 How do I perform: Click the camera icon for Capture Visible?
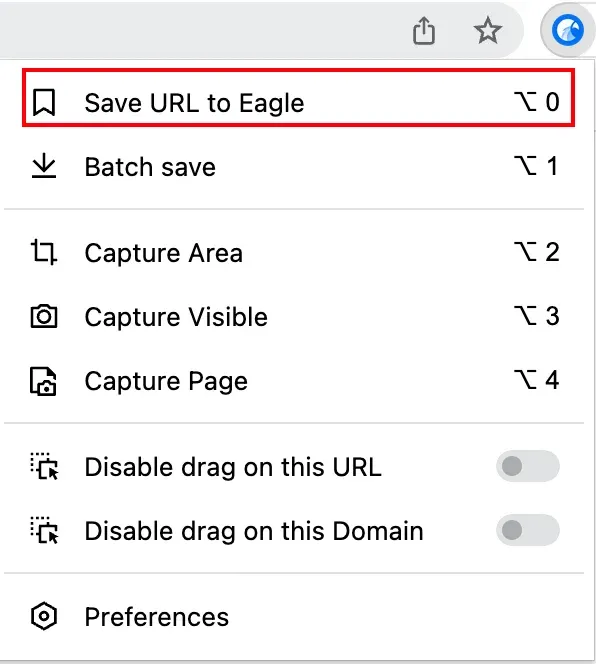(44, 316)
